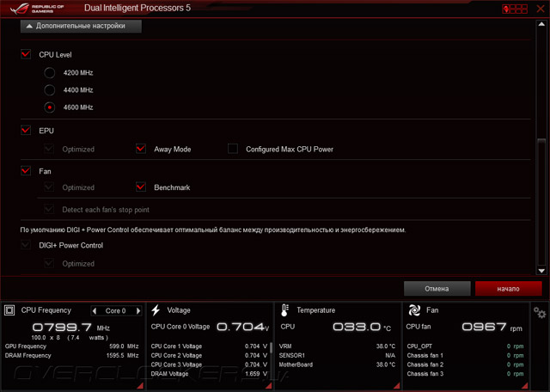Uncheck the Benchmark checkbox
This screenshot has height=392, width=550.
click(x=141, y=187)
